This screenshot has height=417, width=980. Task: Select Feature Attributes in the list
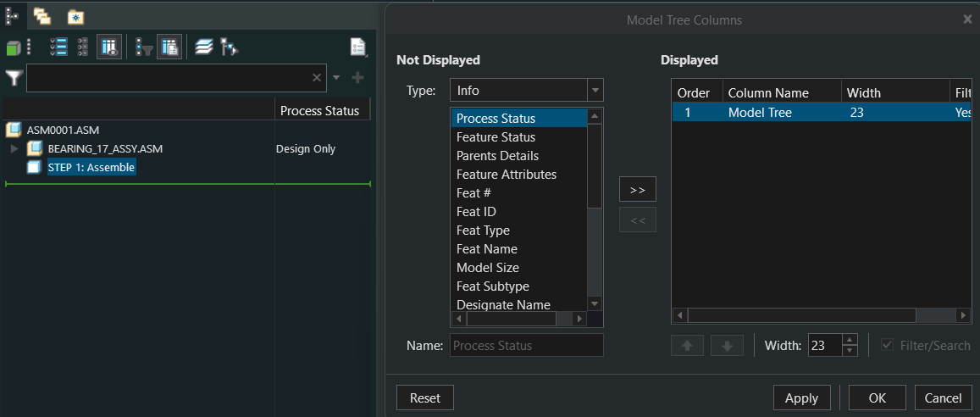click(x=518, y=175)
